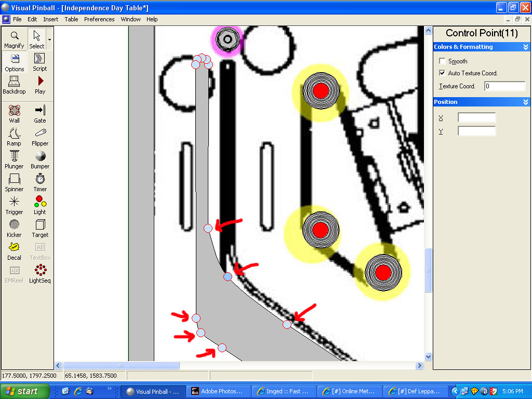The width and height of the screenshot is (532, 399).
Task: Click the Play table icon
Action: coord(40,85)
